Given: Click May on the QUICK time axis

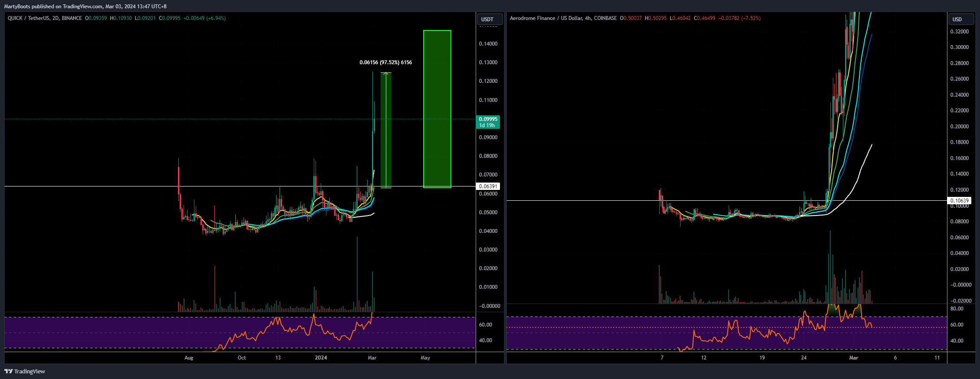Looking at the screenshot, I should tap(425, 358).
